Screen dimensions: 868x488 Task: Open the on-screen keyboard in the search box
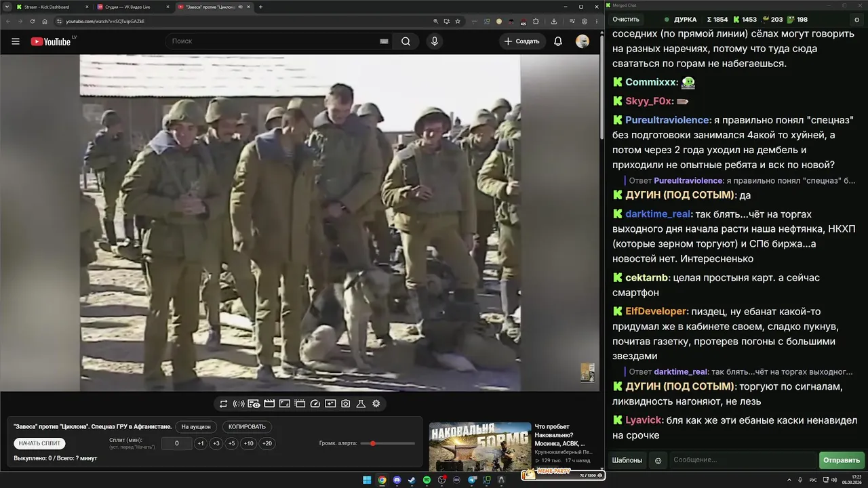pos(384,41)
